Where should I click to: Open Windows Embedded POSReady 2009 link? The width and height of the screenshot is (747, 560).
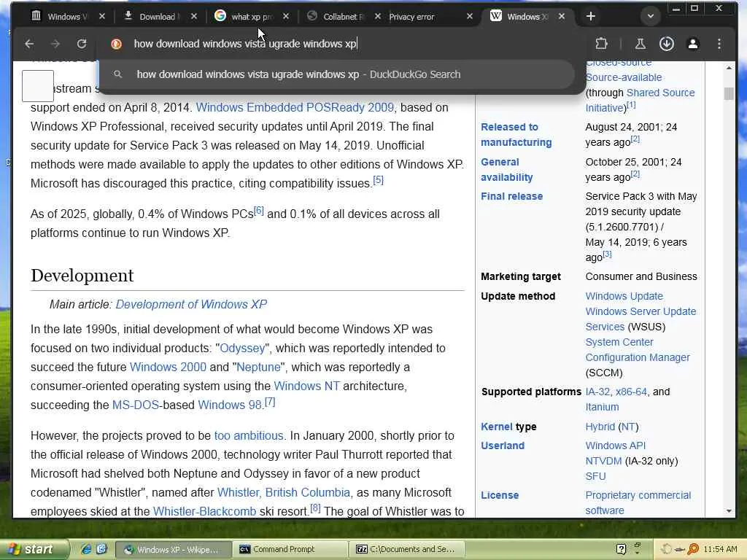pyautogui.click(x=295, y=108)
